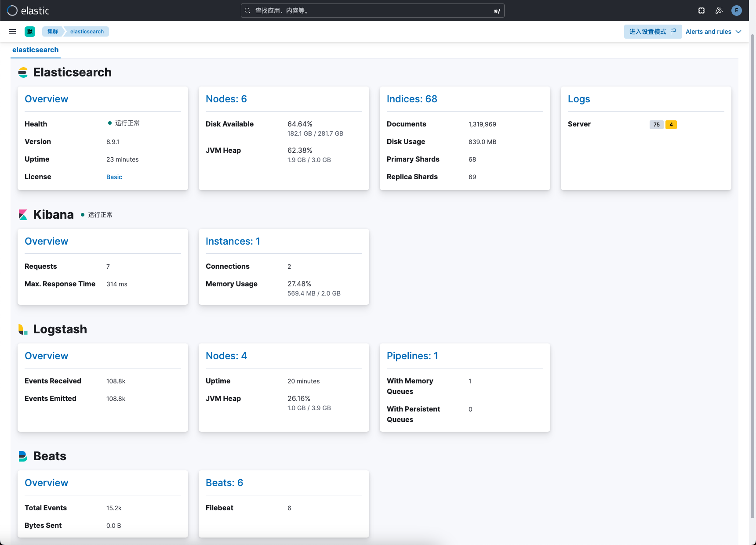
Task: Click the Kibana status 运行正常
Action: [97, 215]
